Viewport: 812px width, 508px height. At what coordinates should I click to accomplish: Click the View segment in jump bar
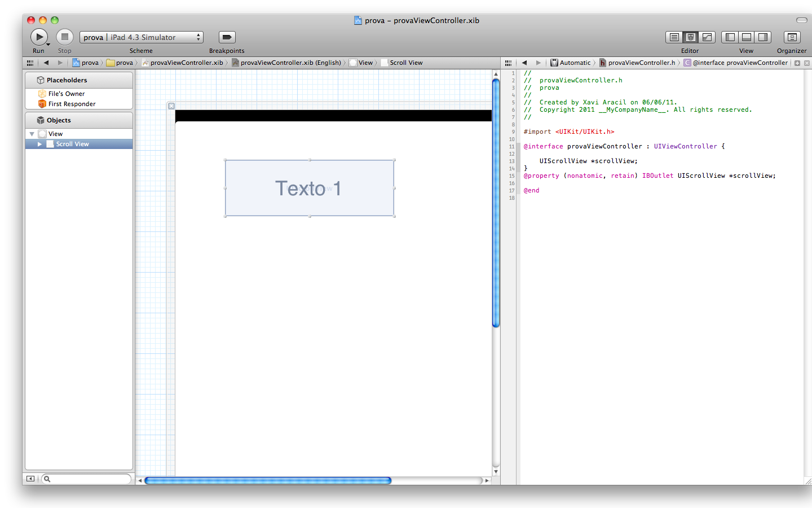[361, 63]
